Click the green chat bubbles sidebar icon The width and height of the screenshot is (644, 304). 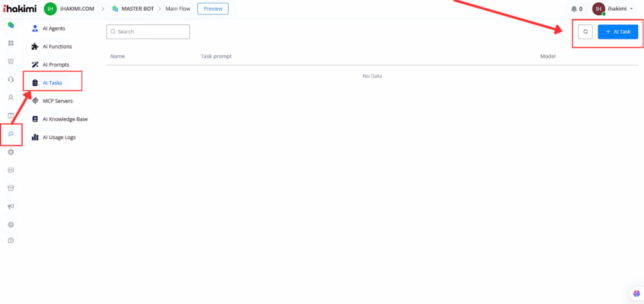11,25
